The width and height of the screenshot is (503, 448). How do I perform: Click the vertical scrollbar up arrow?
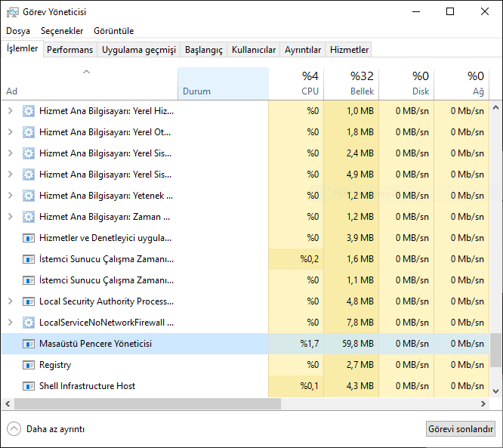pyautogui.click(x=495, y=107)
